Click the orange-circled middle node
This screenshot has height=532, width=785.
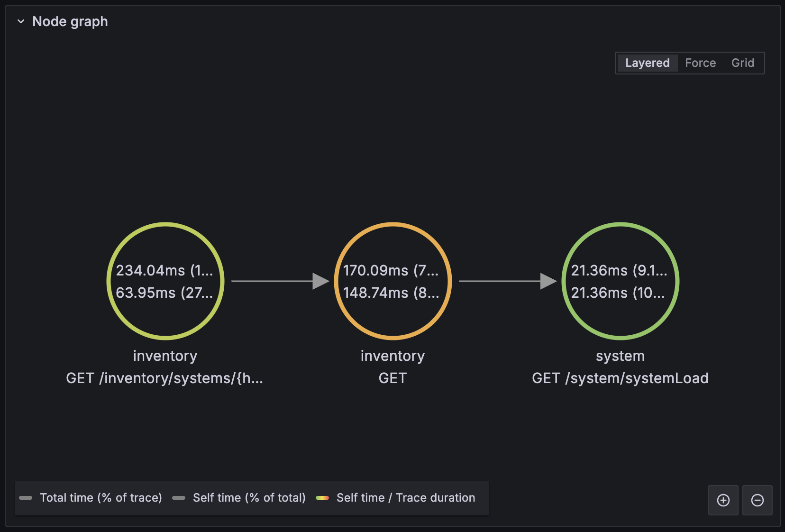392,281
